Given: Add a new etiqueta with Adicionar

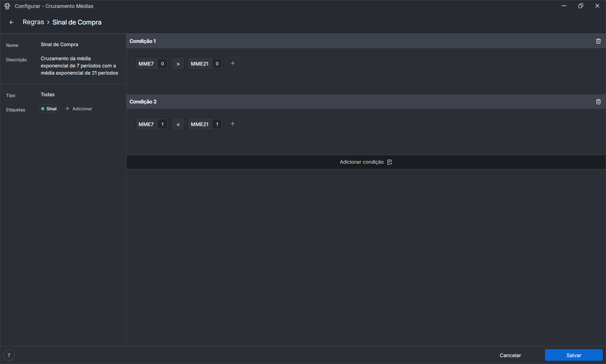Looking at the screenshot, I should 79,109.
